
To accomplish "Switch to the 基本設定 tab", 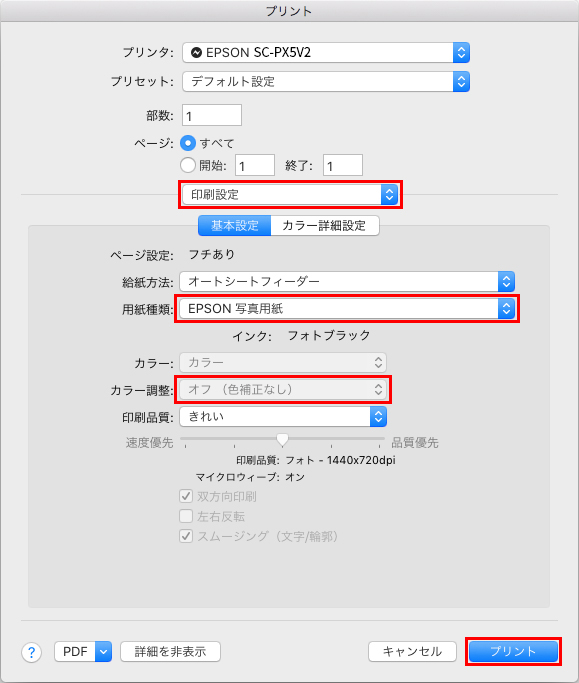I will pos(234,226).
